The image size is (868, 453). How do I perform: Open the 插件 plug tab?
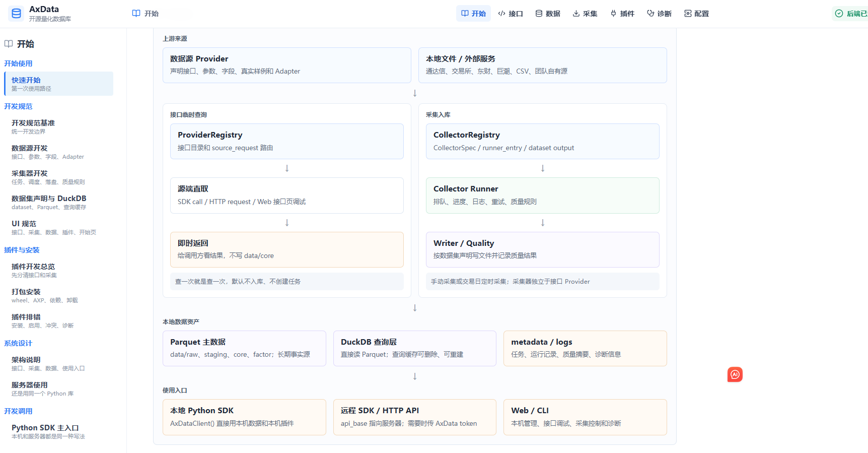[622, 14]
